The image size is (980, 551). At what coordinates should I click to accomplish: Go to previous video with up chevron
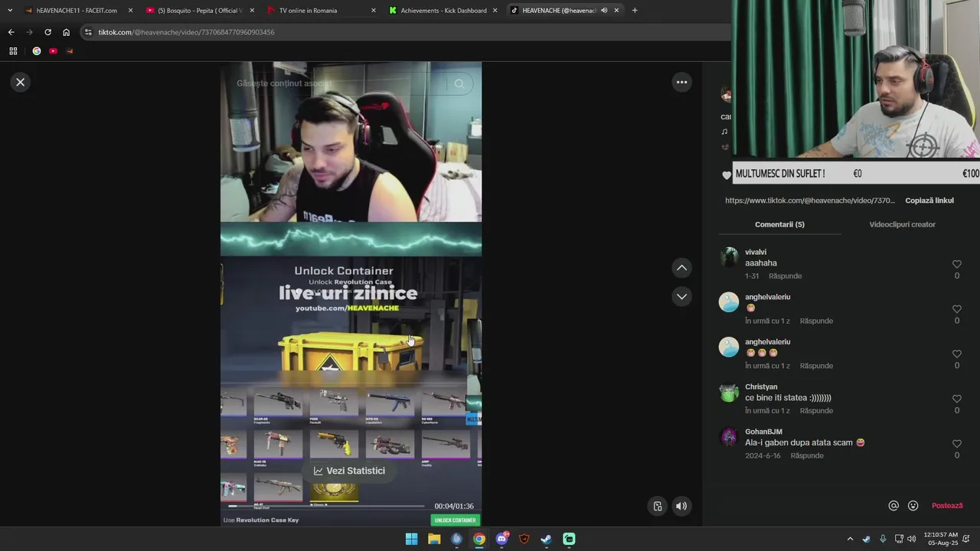coord(681,268)
